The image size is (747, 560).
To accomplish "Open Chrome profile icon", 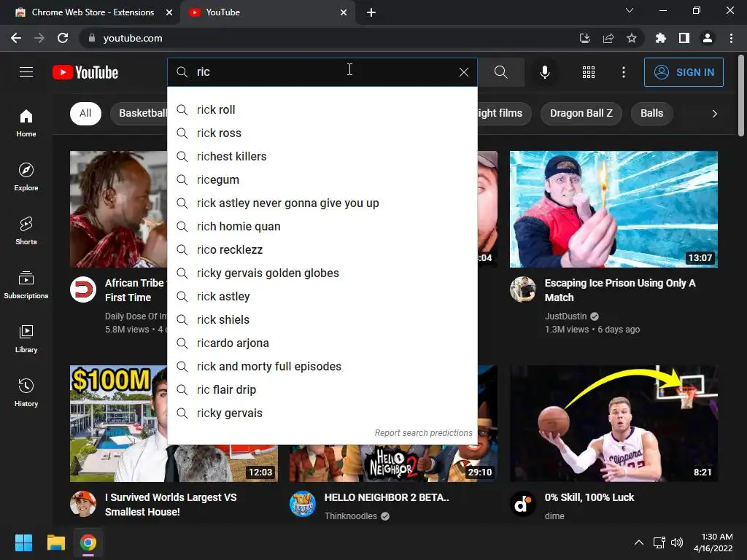I will [x=708, y=38].
